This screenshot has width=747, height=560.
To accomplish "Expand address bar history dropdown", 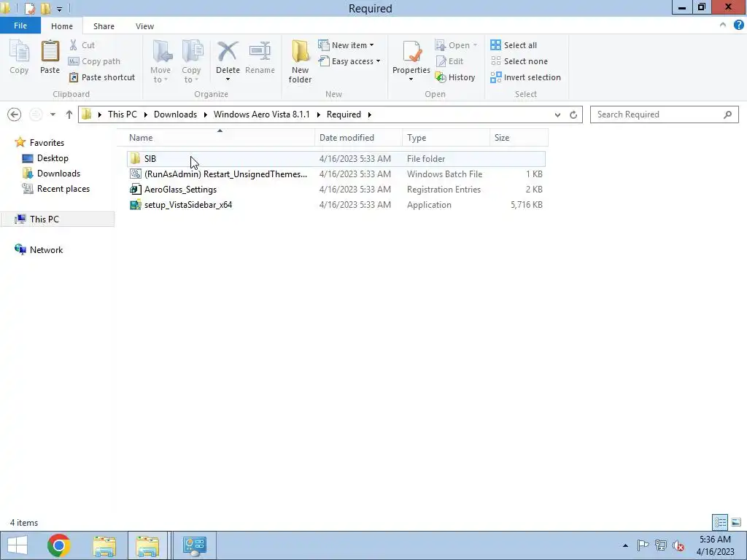I will 557,114.
